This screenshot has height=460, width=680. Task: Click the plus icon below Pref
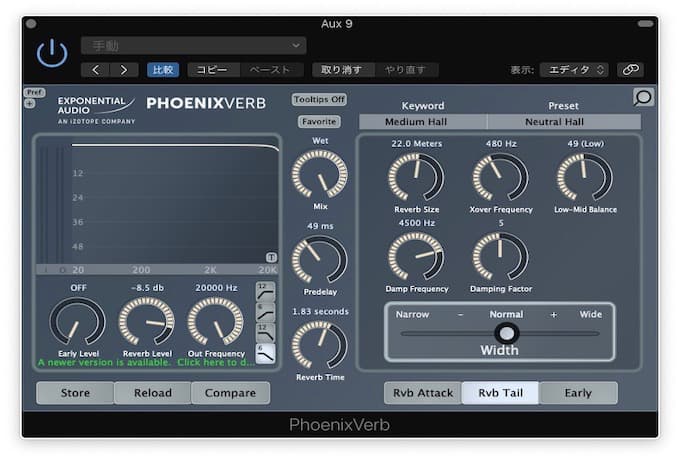point(29,103)
